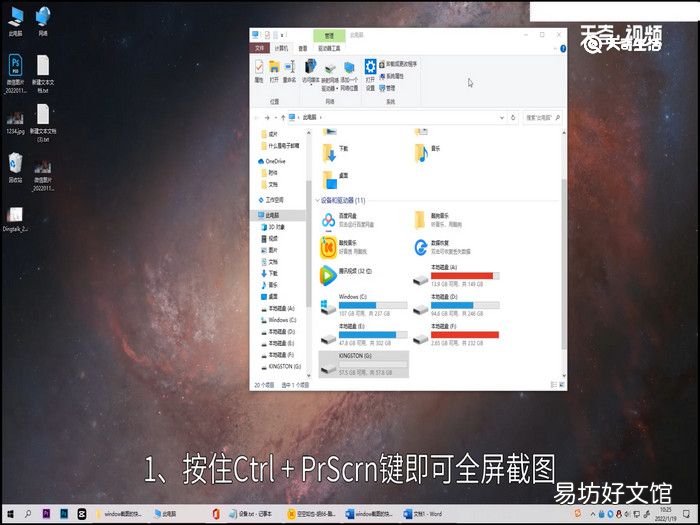The width and height of the screenshot is (700, 525).
Task: Open Premiere Pro from taskbar
Action: coord(46,514)
